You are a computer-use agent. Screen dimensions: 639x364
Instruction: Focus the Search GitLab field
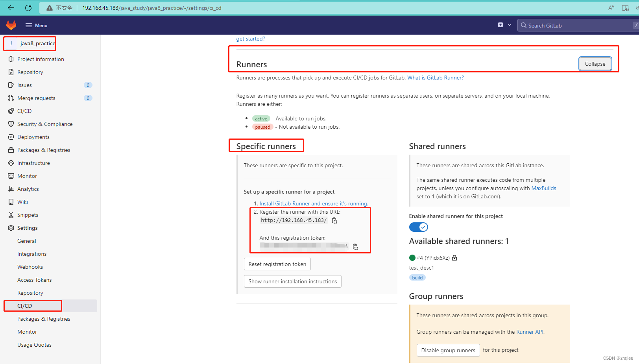[578, 25]
